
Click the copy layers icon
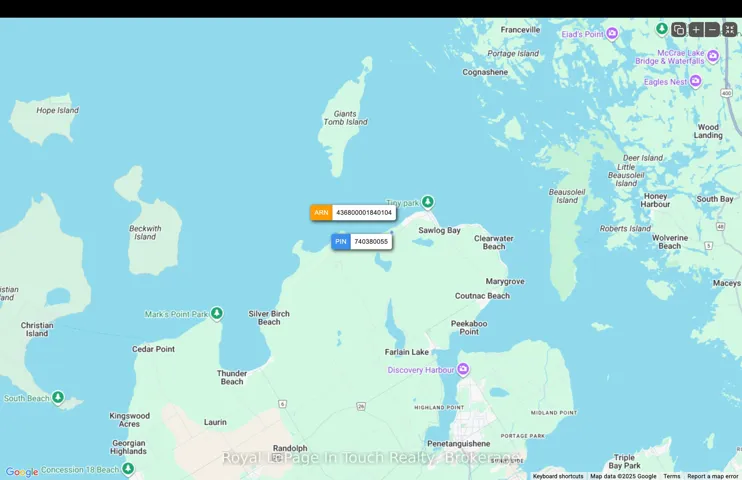click(679, 30)
